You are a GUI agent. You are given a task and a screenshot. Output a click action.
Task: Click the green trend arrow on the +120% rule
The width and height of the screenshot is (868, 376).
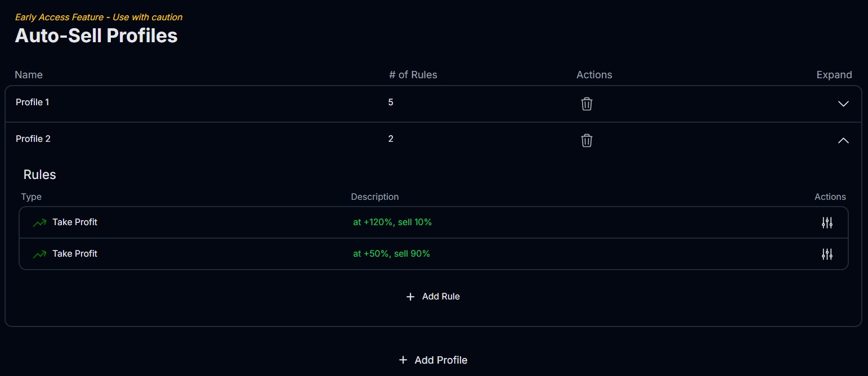tap(39, 223)
